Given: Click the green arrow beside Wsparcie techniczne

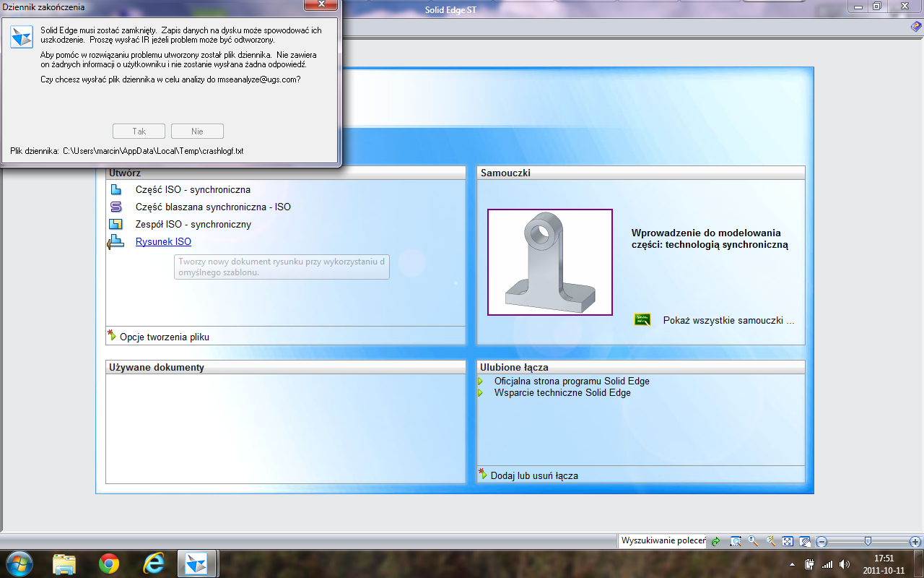Looking at the screenshot, I should 481,393.
